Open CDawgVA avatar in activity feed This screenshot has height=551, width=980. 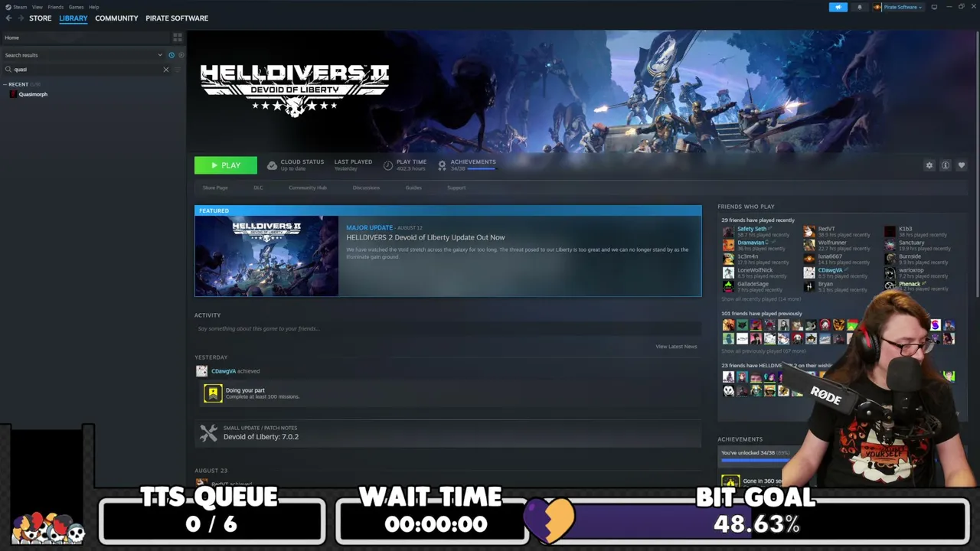202,371
